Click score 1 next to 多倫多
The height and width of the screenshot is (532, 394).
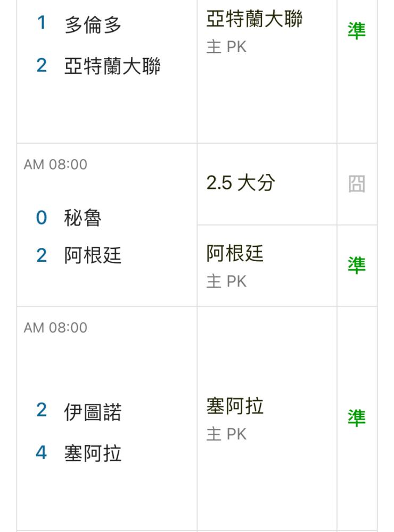pos(42,23)
